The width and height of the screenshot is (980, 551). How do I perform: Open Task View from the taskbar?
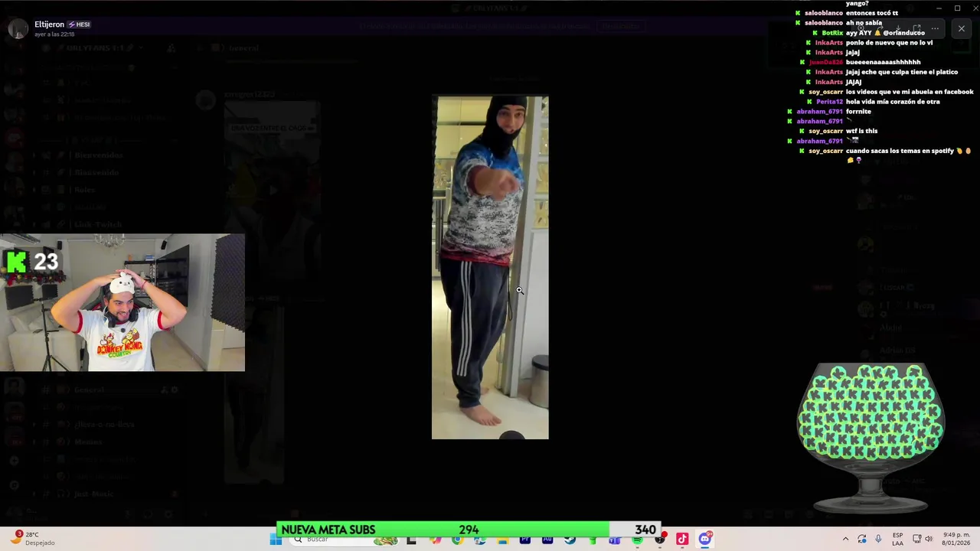[x=411, y=540]
